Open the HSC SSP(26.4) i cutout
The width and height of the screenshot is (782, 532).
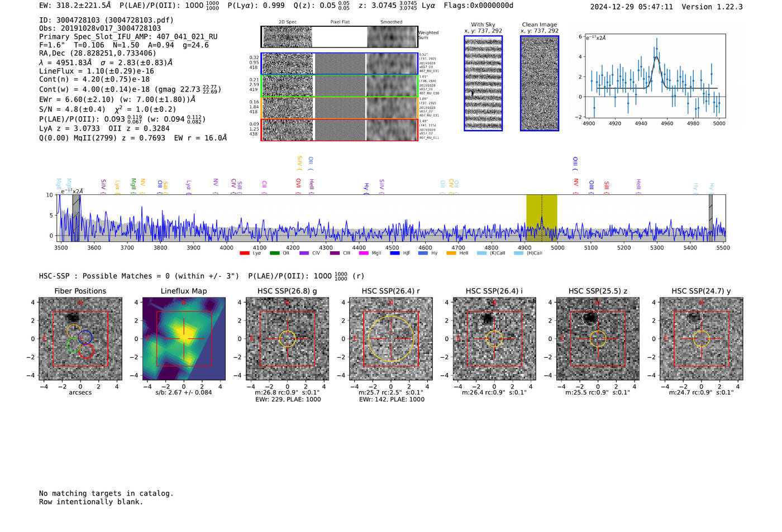click(x=494, y=339)
